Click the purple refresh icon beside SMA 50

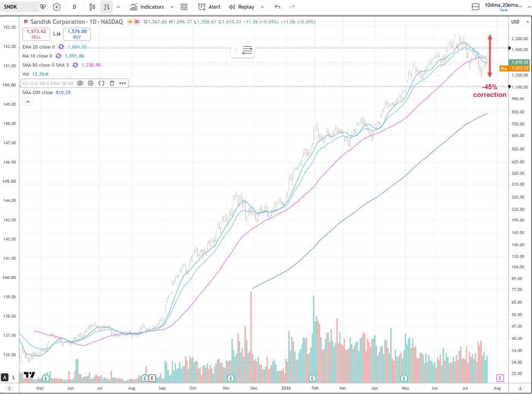tap(75, 65)
